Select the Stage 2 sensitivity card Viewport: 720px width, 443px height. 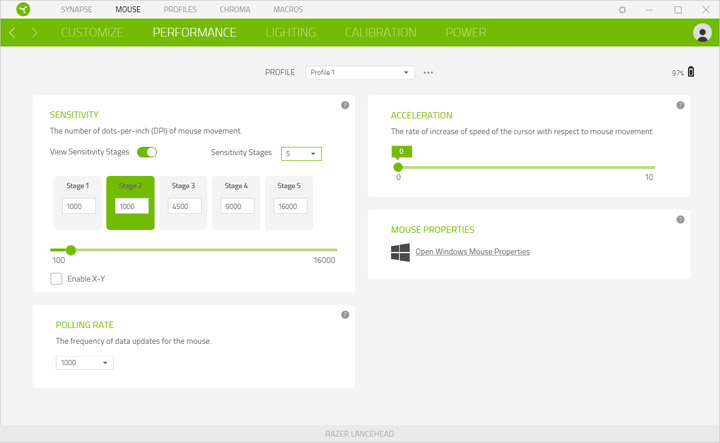pos(130,203)
